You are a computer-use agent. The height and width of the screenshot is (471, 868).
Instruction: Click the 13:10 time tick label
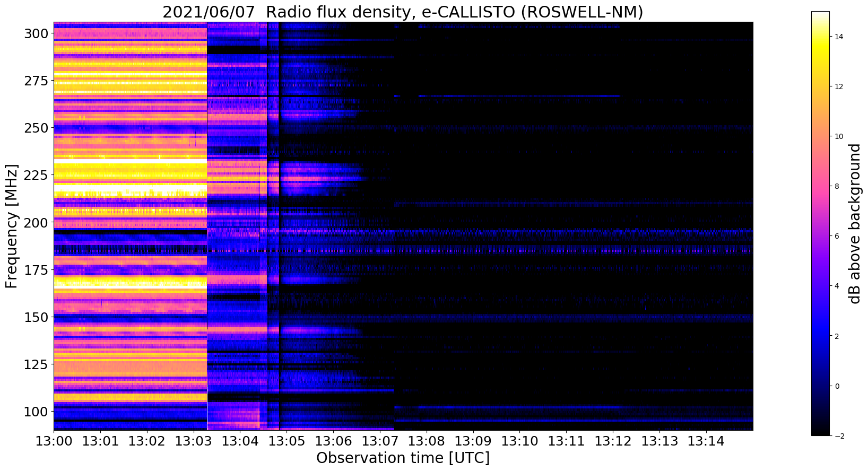pos(519,440)
